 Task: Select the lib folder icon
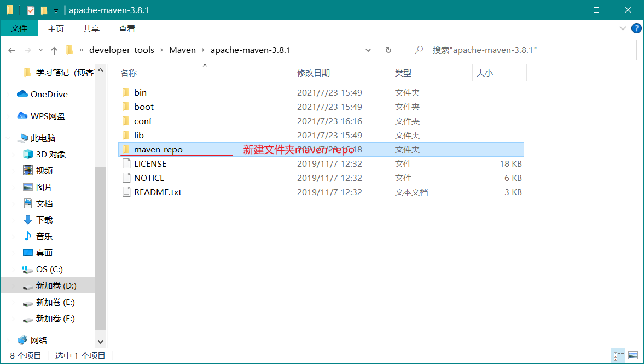coord(126,135)
